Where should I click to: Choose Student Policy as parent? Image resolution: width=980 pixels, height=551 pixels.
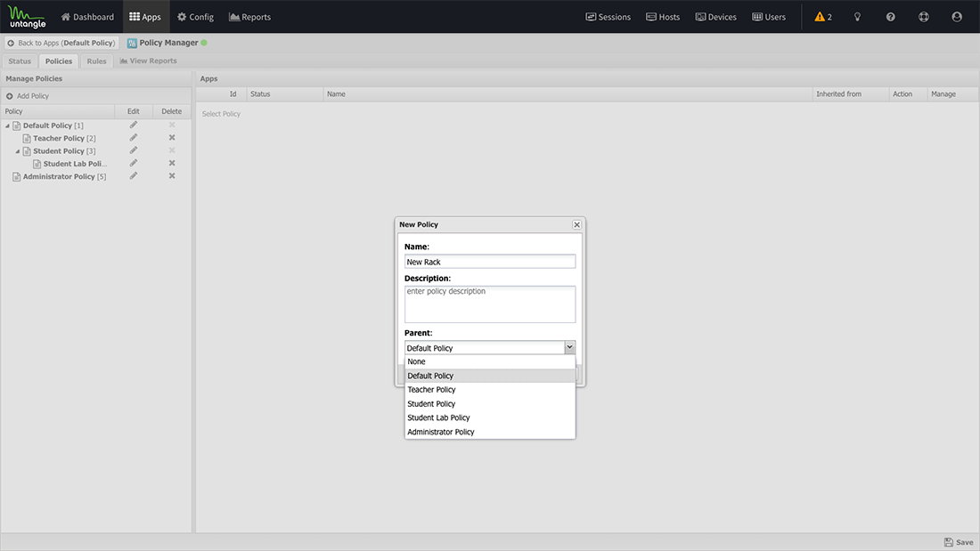coord(490,403)
